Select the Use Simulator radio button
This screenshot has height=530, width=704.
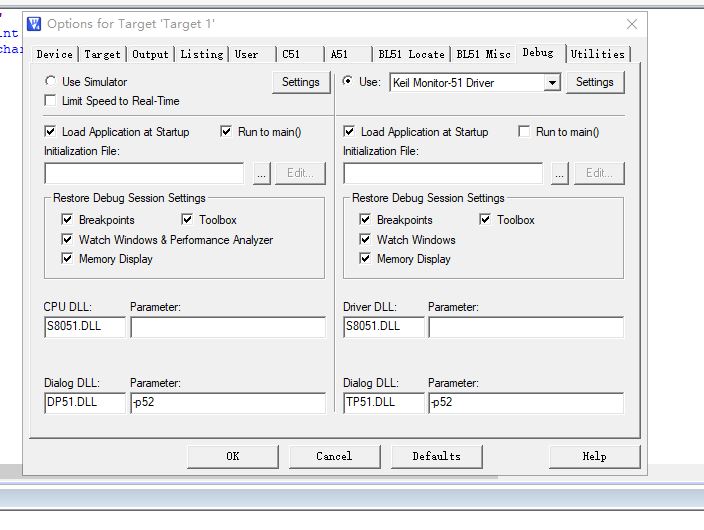coord(50,81)
